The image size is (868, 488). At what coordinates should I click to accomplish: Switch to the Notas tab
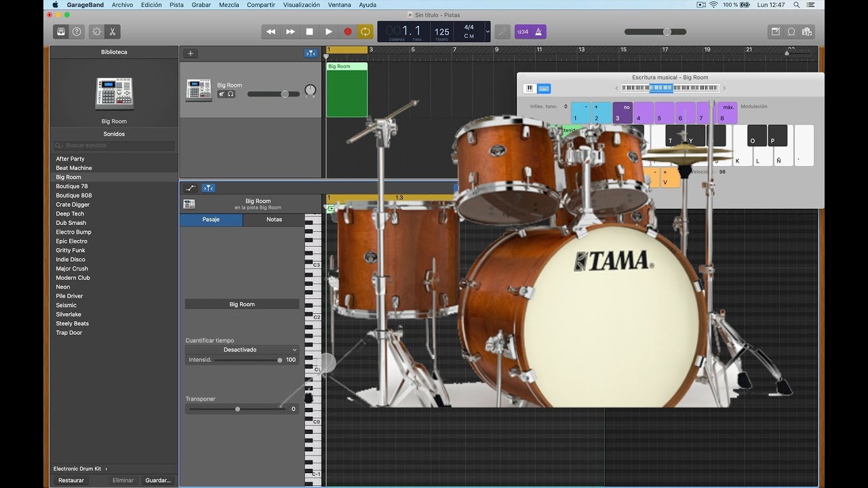[274, 220]
